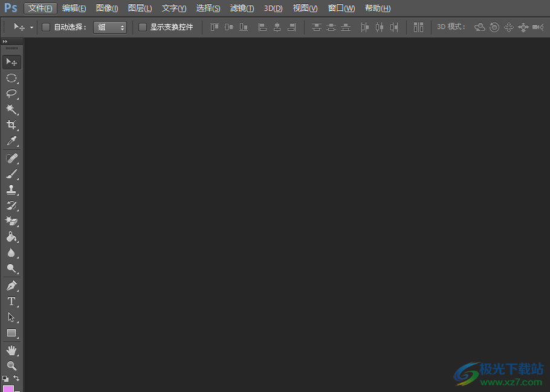
Task: Select the Blur tool
Action: 11,252
